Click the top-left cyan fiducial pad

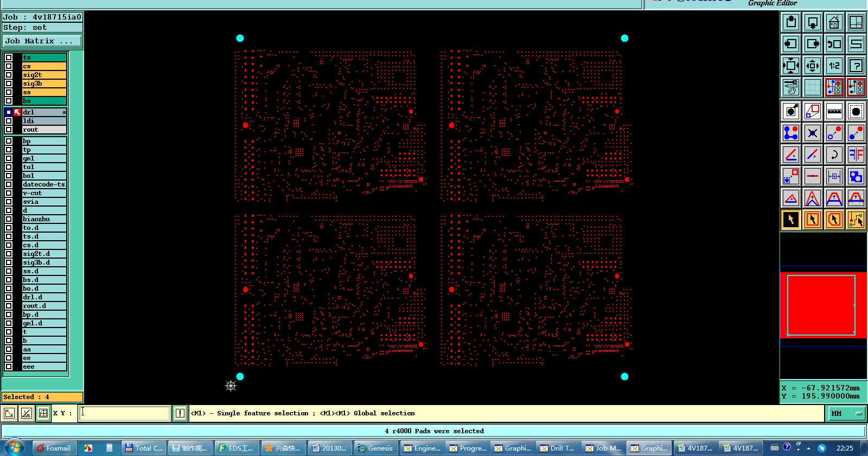coord(240,38)
